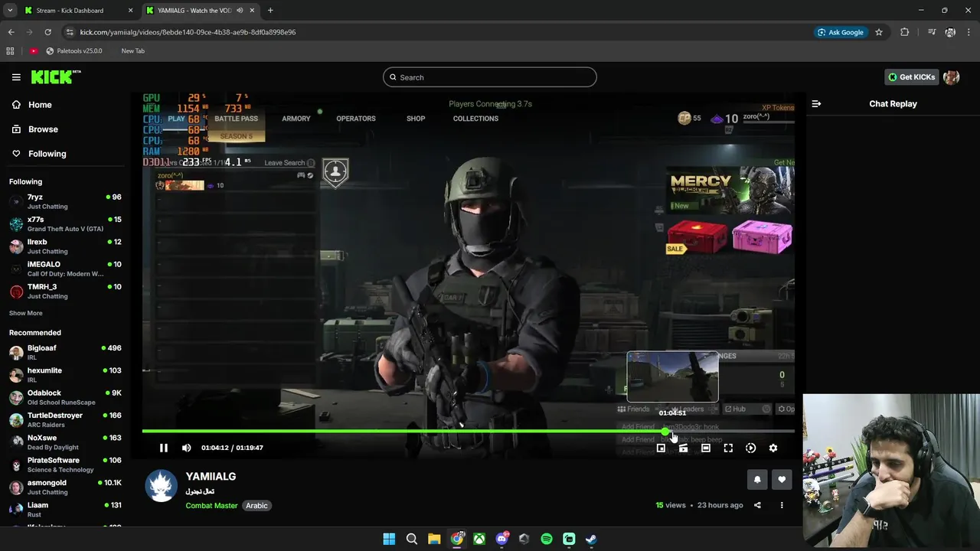980x551 pixels.
Task: Pause the VOD playback
Action: (x=163, y=448)
